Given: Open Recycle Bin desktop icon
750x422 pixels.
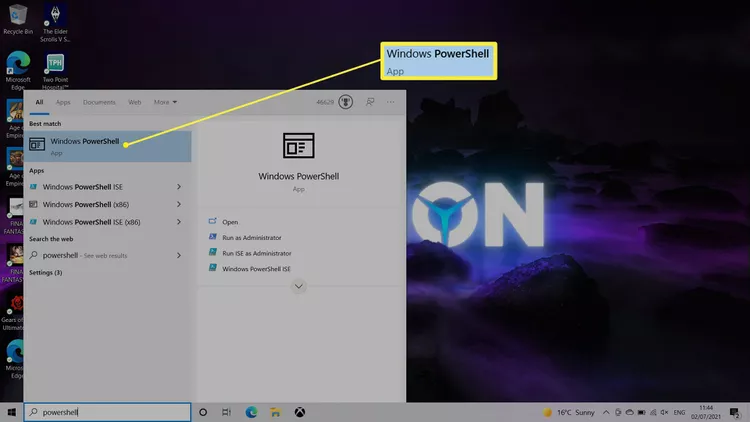Looking at the screenshot, I should point(18,19).
